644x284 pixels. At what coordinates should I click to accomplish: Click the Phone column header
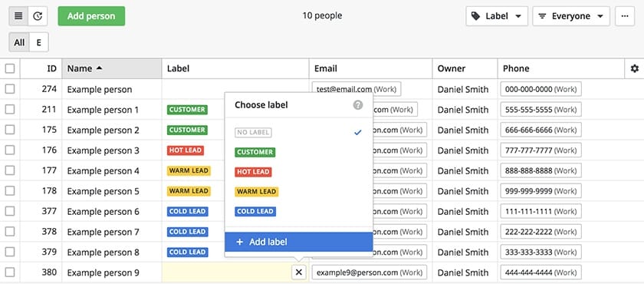560,68
